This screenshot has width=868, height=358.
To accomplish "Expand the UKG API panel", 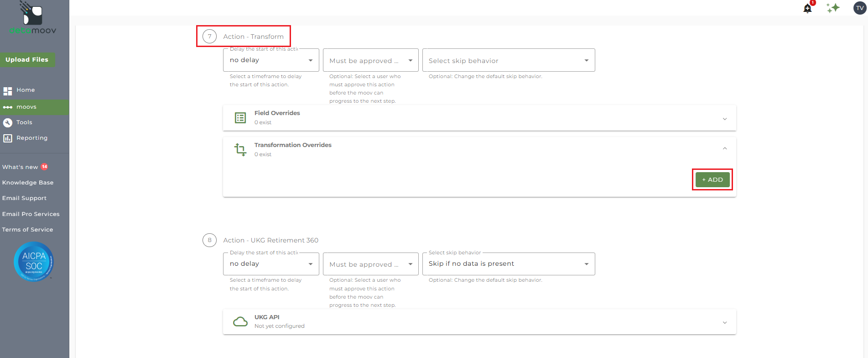I will (724, 322).
